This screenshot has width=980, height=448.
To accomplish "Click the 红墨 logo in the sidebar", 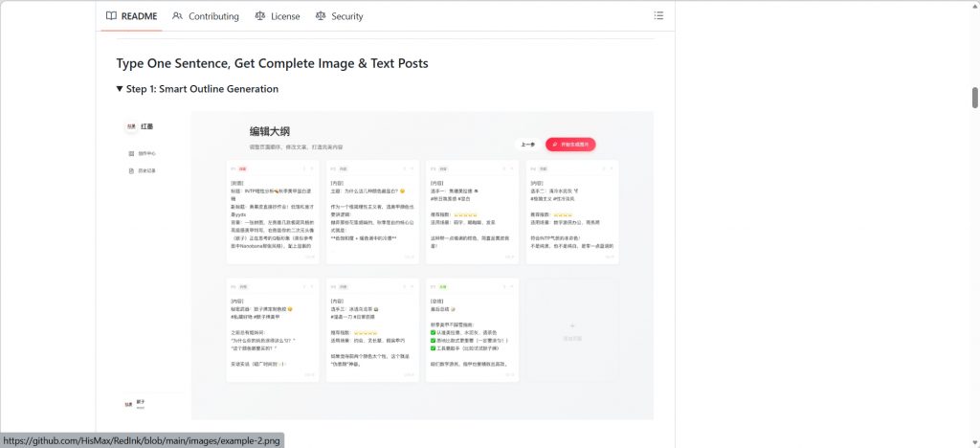I will [130, 126].
